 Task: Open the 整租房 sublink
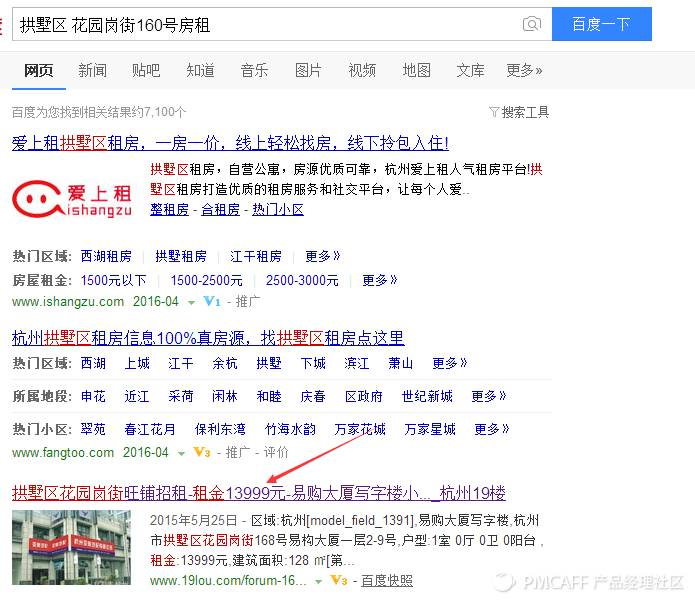click(169, 209)
